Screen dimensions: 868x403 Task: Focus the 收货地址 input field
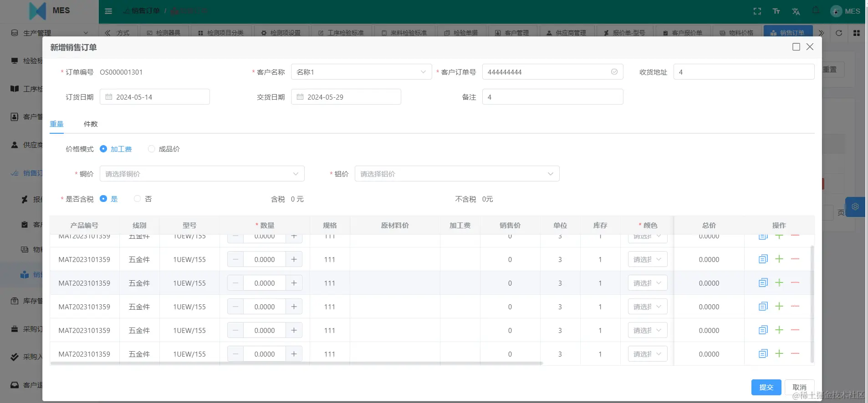744,72
